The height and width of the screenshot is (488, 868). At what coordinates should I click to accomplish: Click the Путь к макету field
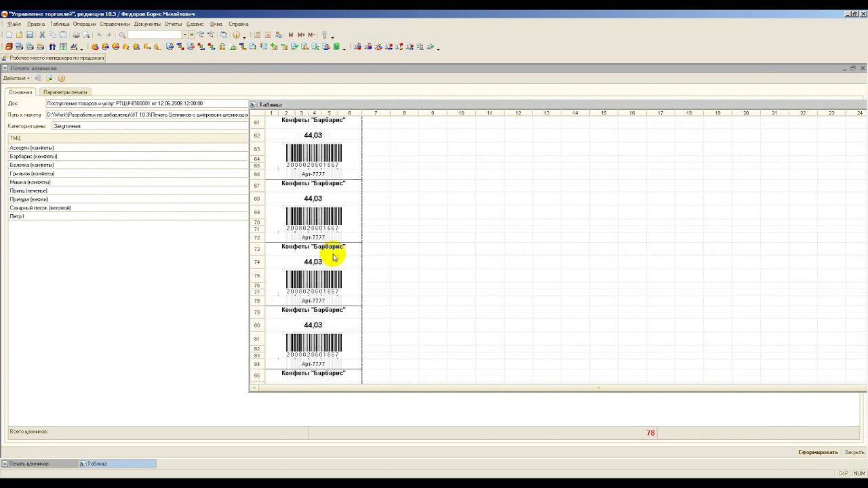pos(147,115)
